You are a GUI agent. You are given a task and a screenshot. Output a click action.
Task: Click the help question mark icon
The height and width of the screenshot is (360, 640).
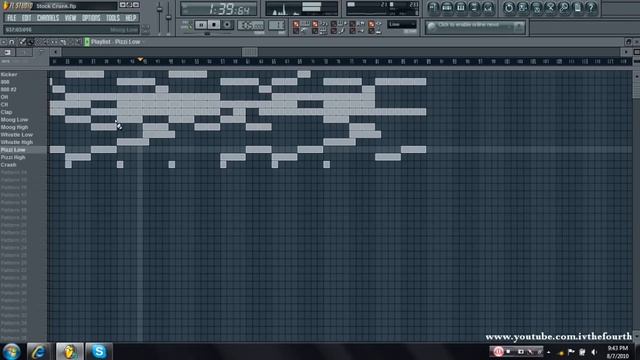(591, 7)
